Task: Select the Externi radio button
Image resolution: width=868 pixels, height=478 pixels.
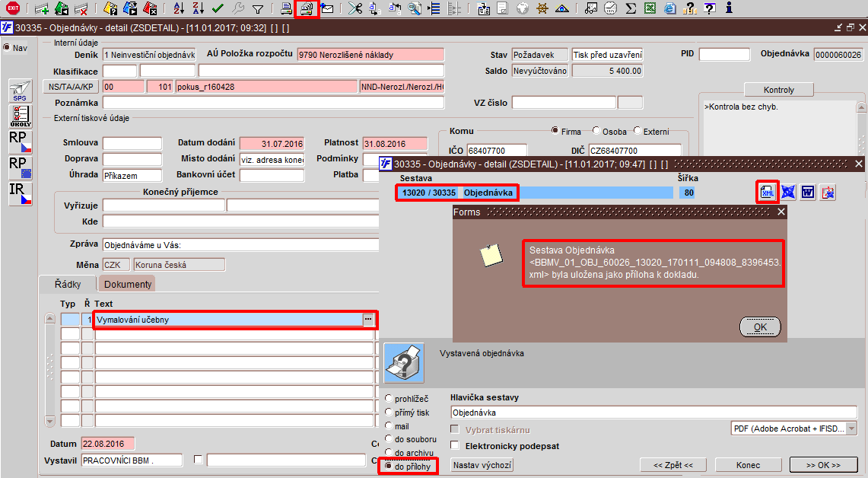Action: pos(637,131)
